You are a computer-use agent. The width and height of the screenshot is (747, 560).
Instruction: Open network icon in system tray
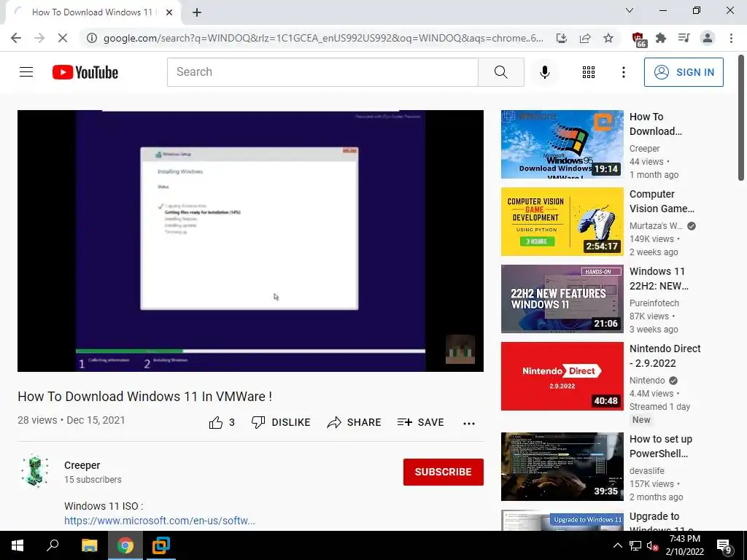(x=635, y=545)
